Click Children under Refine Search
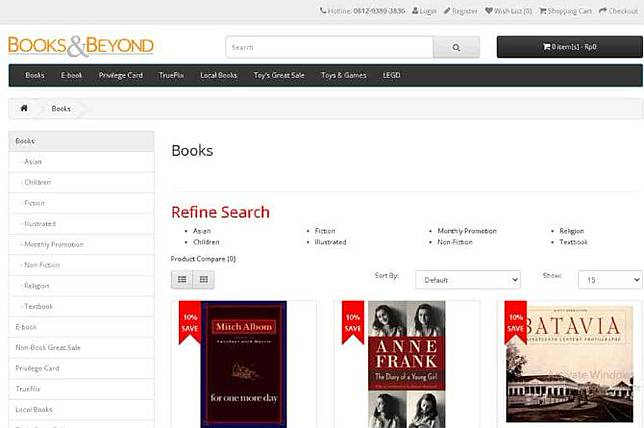 point(206,242)
